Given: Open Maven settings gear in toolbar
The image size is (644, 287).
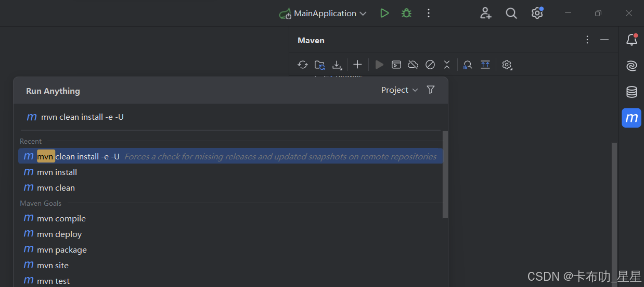Looking at the screenshot, I should (507, 65).
